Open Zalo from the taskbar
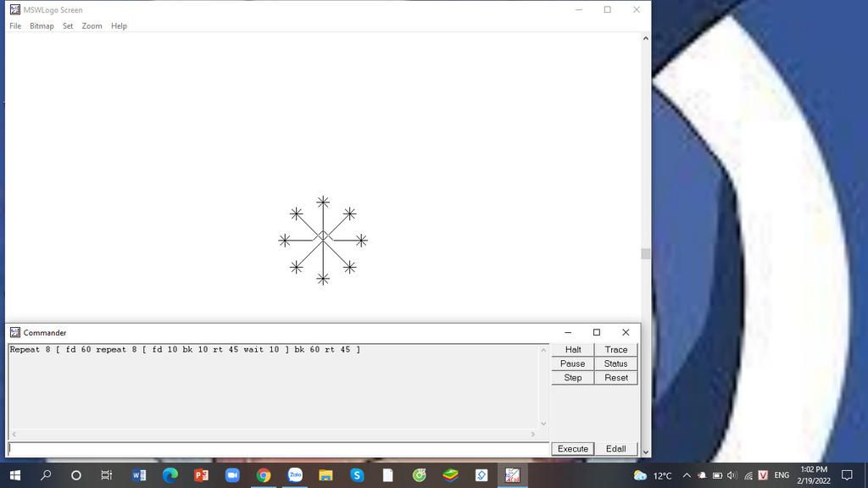 coord(295,475)
